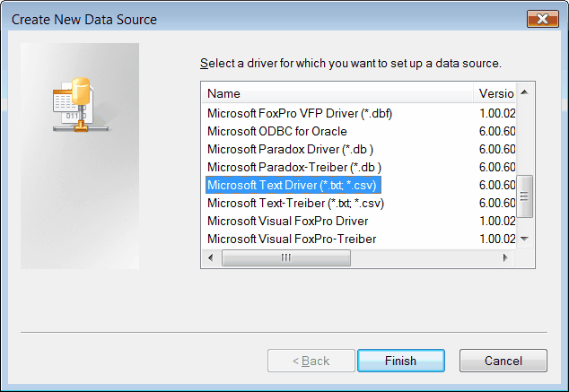Click version 6.00.60 of Text Driver row
The width and height of the screenshot is (569, 392).
coord(497,185)
